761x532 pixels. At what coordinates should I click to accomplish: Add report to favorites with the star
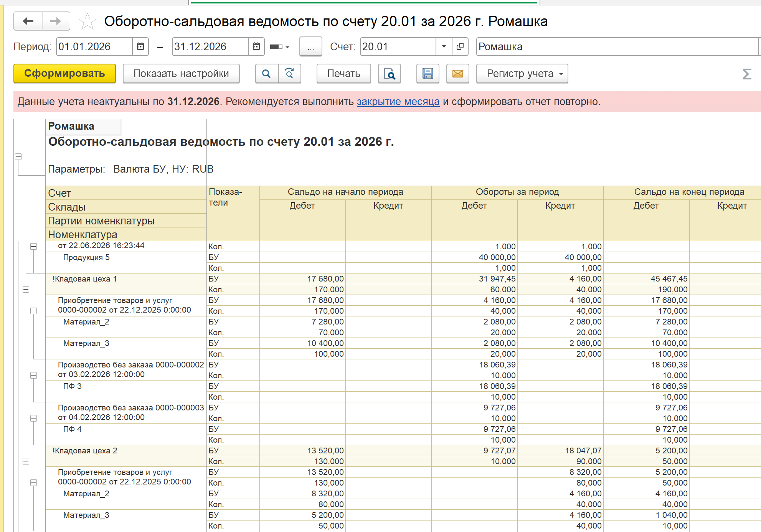click(87, 21)
